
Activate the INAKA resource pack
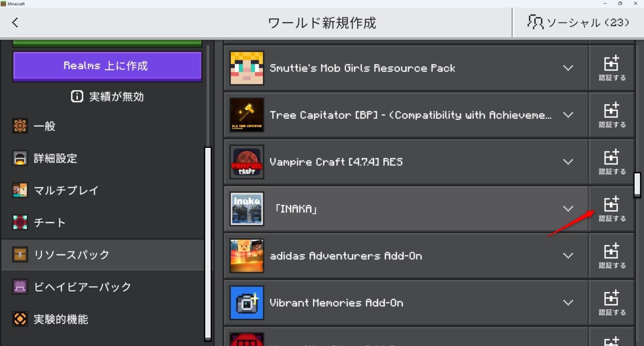tap(612, 209)
